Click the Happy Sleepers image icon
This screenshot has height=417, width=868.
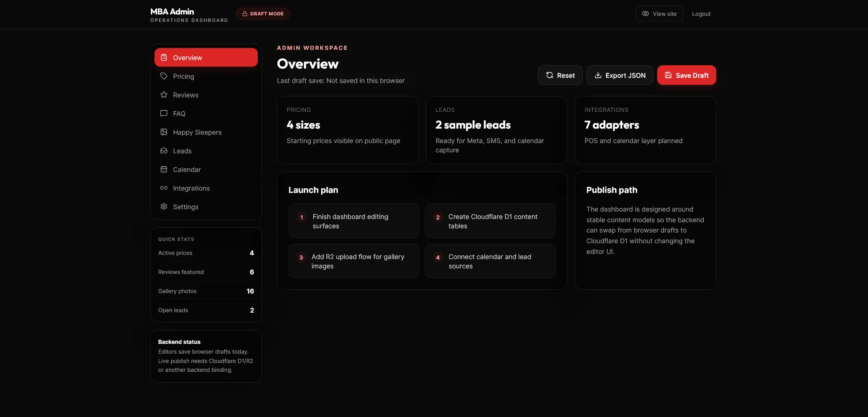point(164,132)
